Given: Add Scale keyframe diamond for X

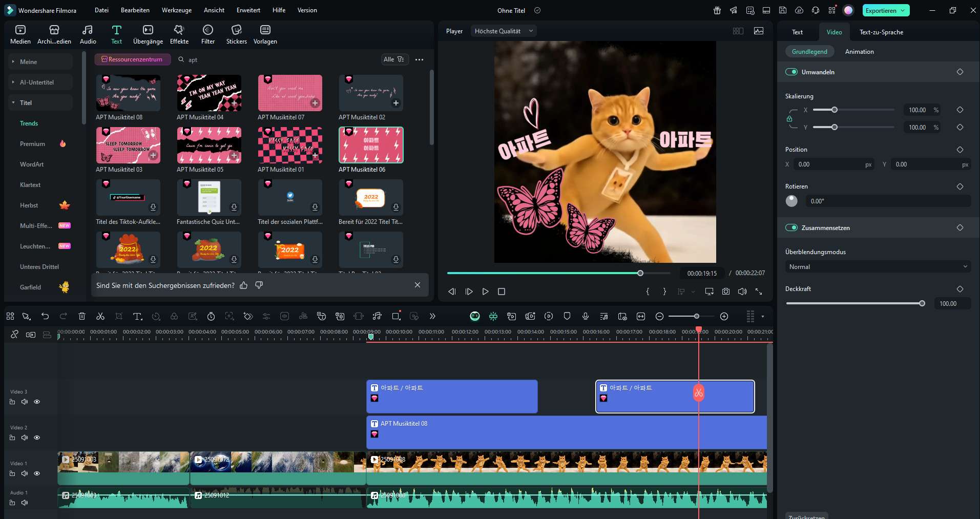Looking at the screenshot, I should point(960,110).
